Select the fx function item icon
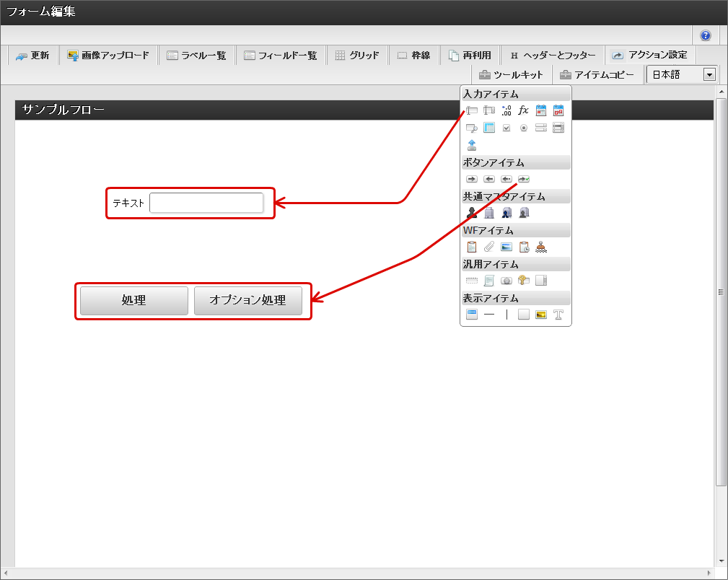728x580 pixels. pyautogui.click(x=524, y=110)
